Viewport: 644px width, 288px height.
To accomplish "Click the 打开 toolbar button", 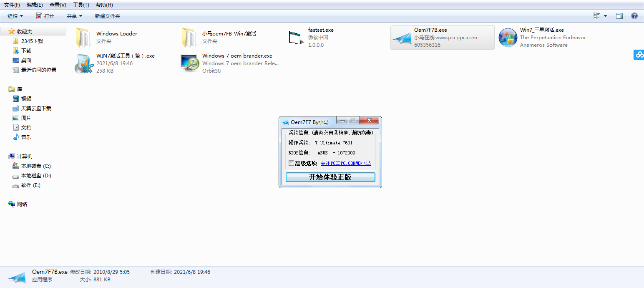I will (45, 16).
